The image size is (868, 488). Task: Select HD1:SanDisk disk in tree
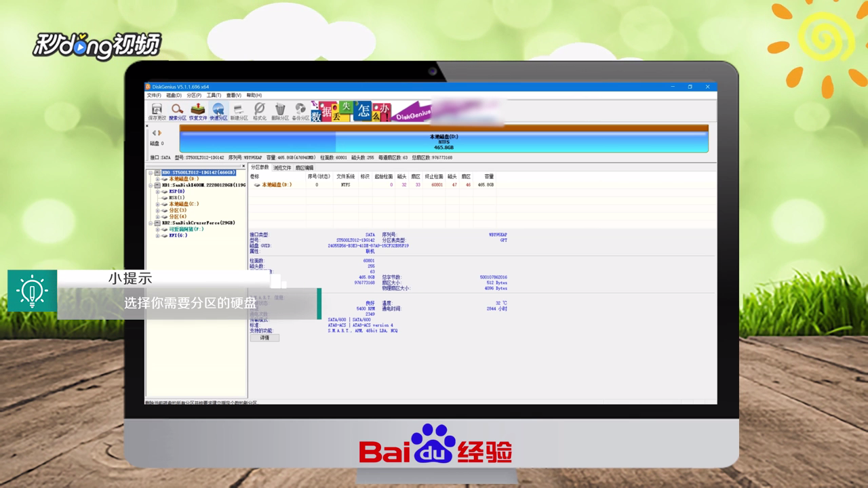coord(203,185)
